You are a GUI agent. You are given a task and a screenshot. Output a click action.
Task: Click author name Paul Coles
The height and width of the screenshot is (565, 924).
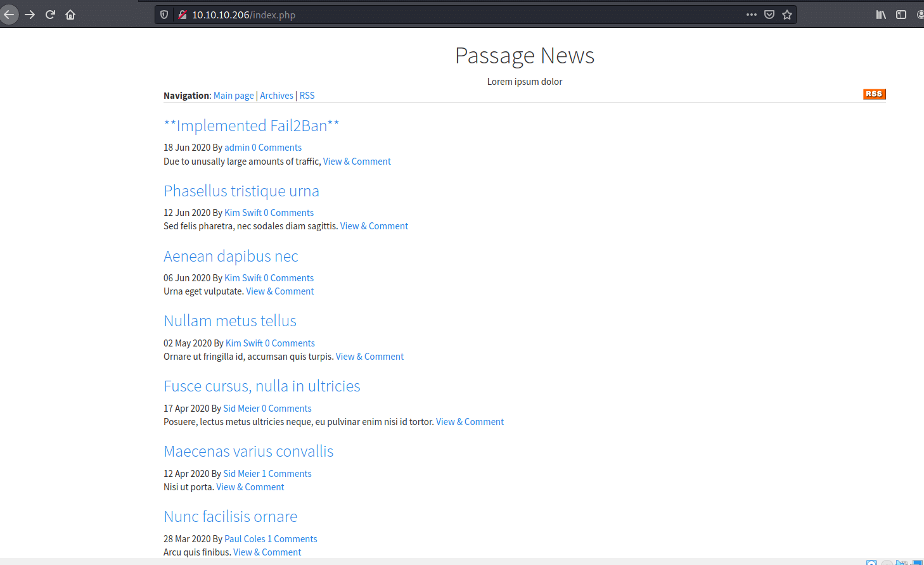tap(245, 539)
